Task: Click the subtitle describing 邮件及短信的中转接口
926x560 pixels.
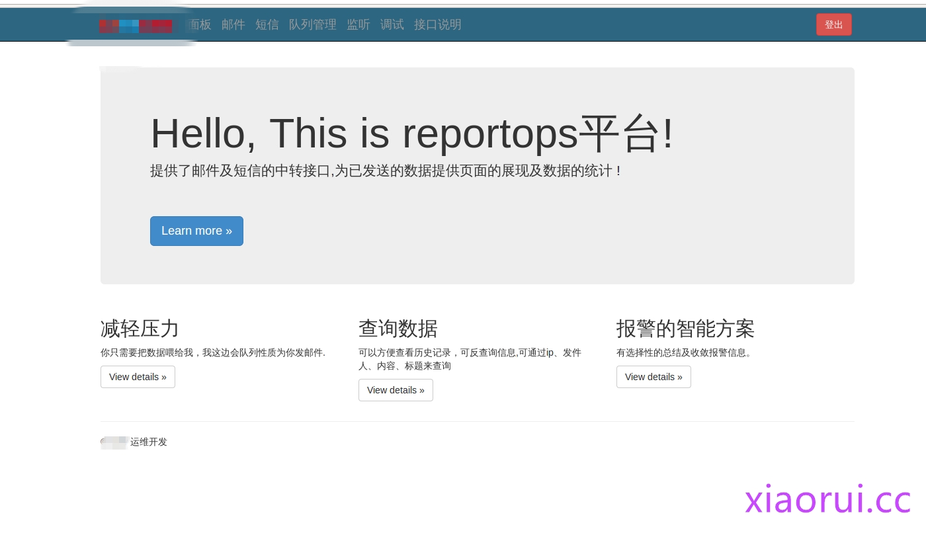Action: click(x=385, y=171)
